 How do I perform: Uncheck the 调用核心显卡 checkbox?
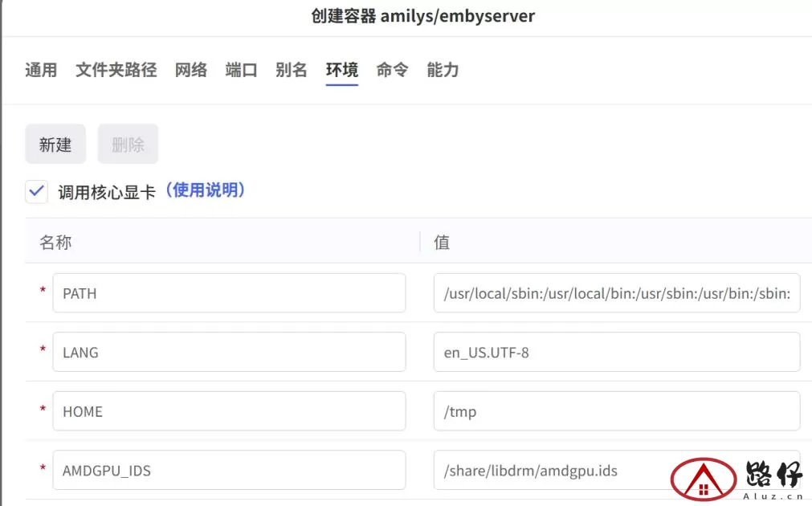pos(36,191)
